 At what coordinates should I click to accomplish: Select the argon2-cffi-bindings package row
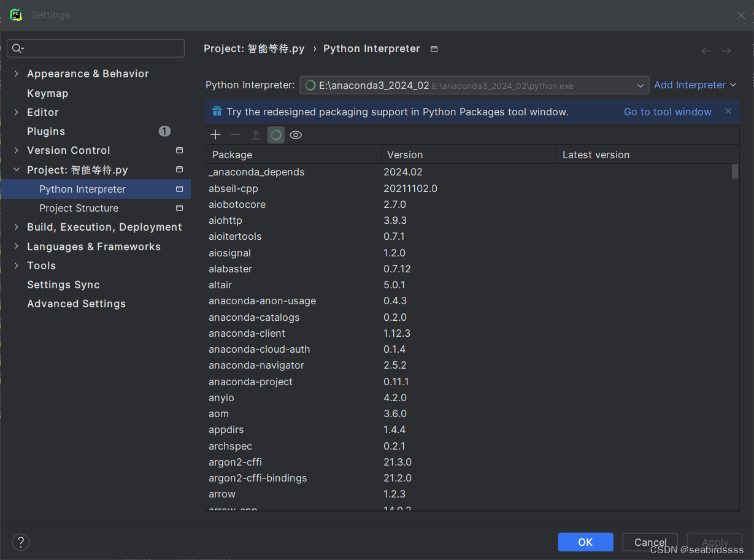469,478
